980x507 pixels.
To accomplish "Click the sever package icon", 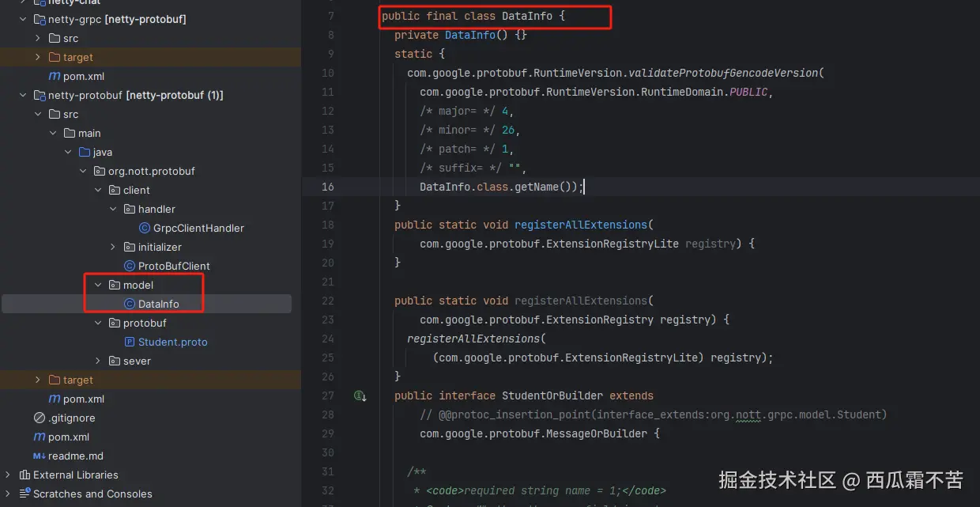I will [115, 361].
